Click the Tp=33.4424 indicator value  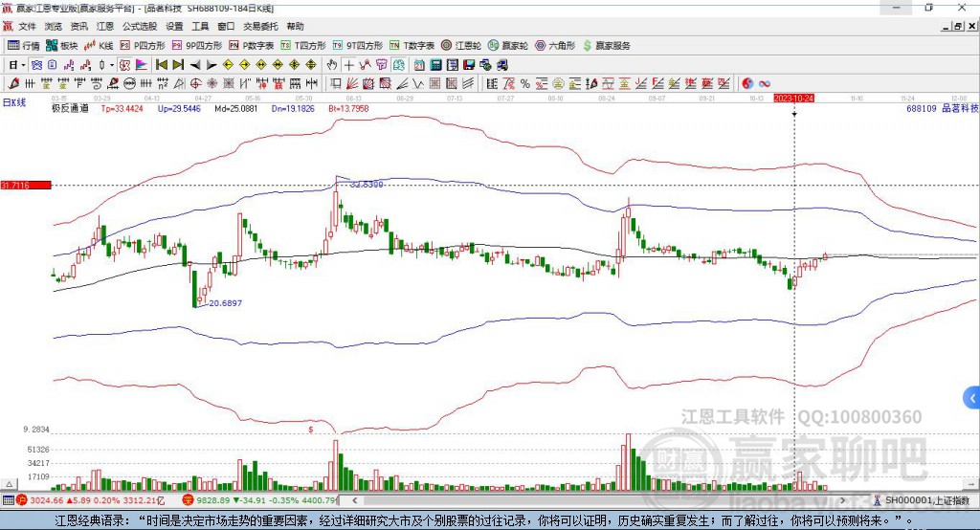click(122, 109)
